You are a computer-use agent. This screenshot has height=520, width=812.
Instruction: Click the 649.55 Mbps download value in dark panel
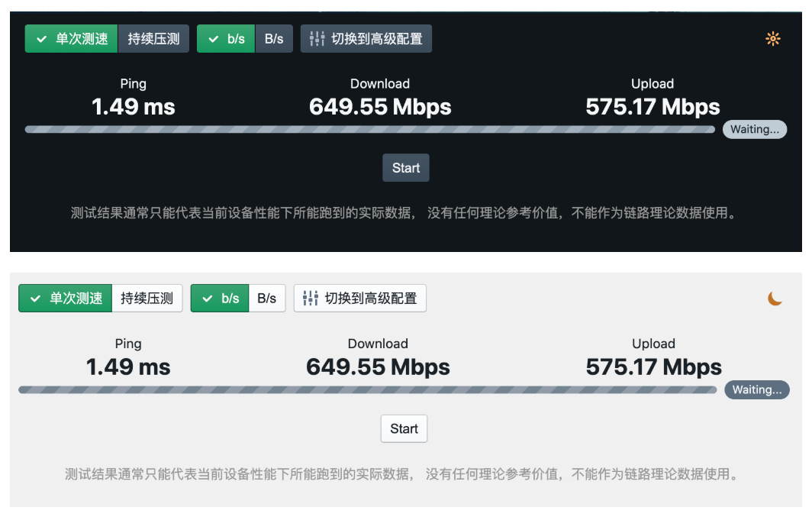[x=380, y=107]
